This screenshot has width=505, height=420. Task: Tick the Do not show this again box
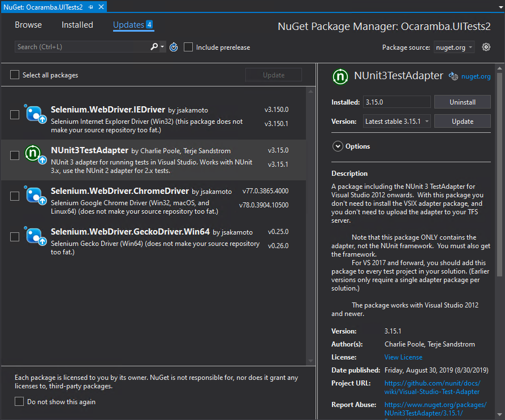[19, 402]
